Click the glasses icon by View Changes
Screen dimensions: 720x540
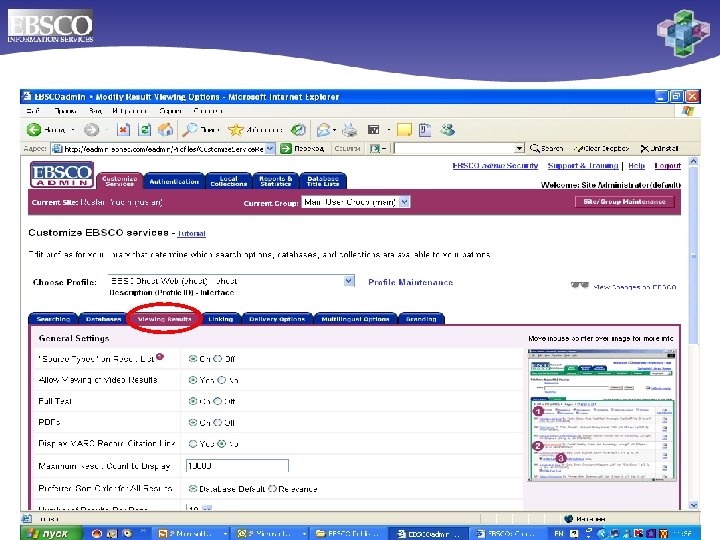pyautogui.click(x=579, y=285)
